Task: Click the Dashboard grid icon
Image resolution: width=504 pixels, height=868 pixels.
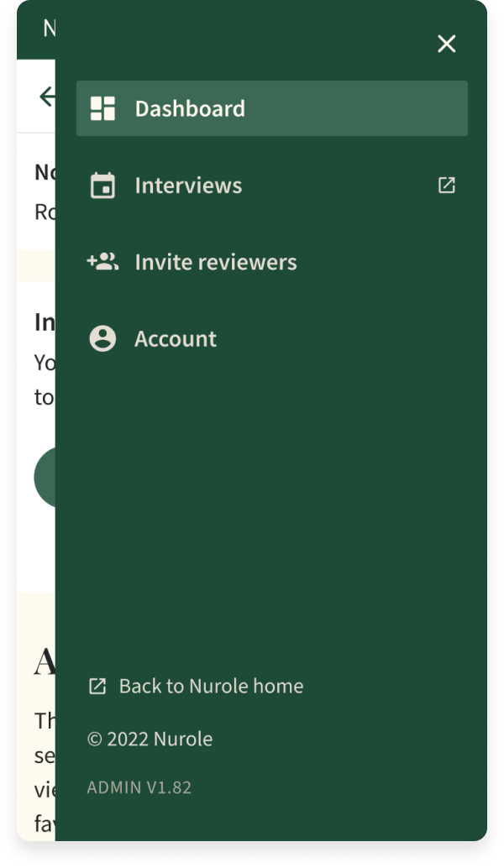Action: click(x=103, y=108)
